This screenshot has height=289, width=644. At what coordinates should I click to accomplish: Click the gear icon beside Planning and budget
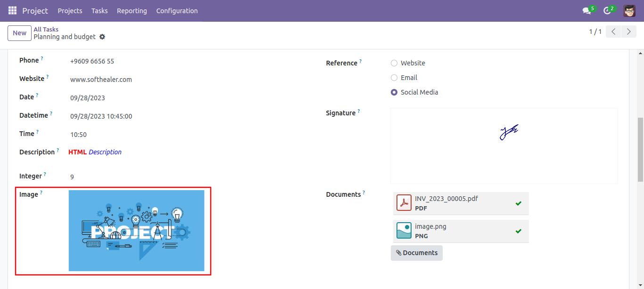(102, 37)
